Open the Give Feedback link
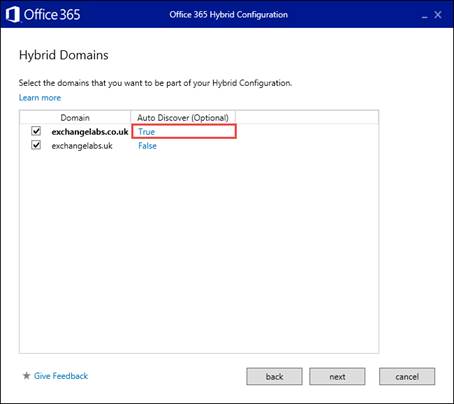The width and height of the screenshot is (454, 404). (61, 376)
